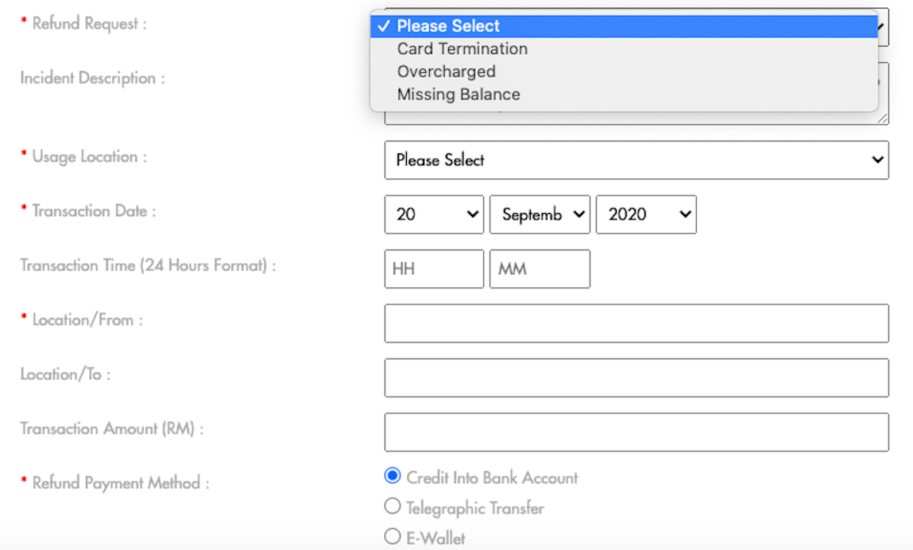Select Telegraphic Transfer radio button

coord(392,506)
